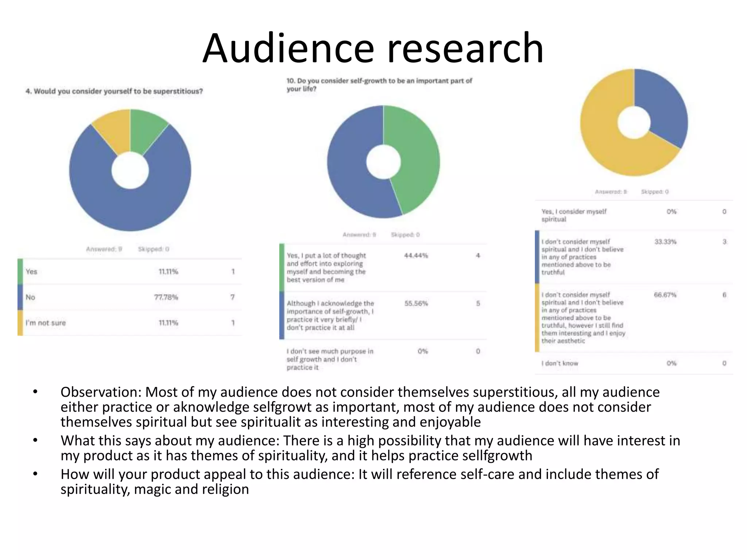
Task: Click 'Answered: 9' under the superstitious chart
Action: 104,249
